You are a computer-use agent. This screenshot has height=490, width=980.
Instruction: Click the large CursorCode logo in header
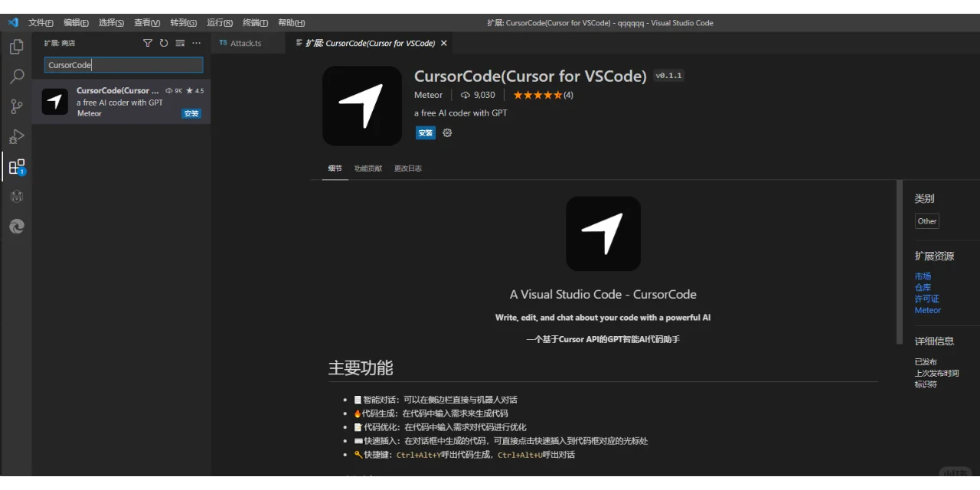362,106
